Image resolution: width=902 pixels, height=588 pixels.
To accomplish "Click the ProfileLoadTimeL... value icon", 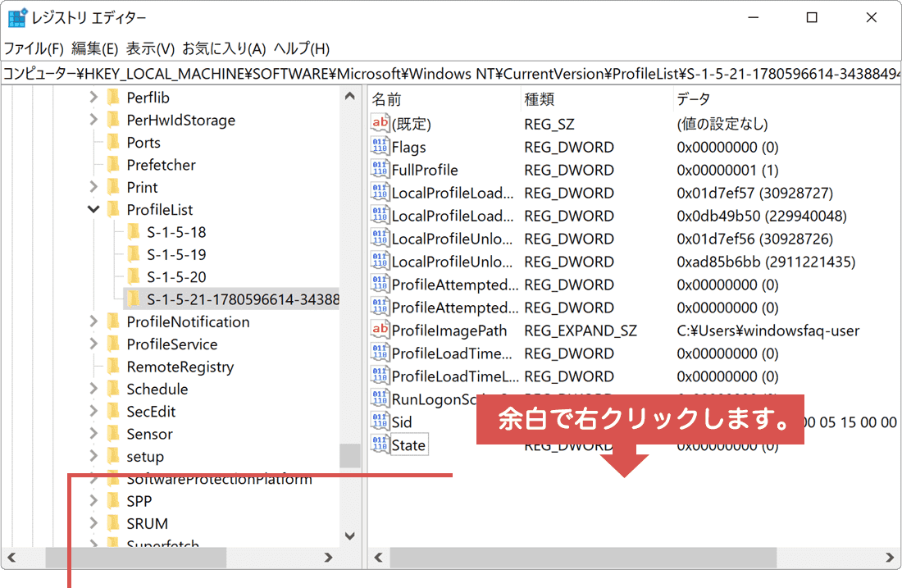I will click(x=380, y=375).
